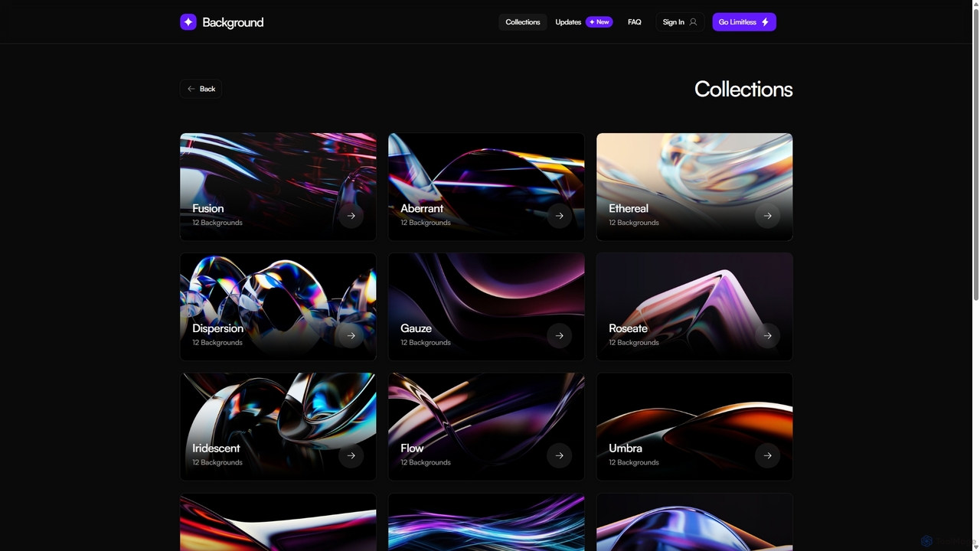Click the Ethereal collection title text
Screen dimensions: 980x551
click(x=629, y=208)
